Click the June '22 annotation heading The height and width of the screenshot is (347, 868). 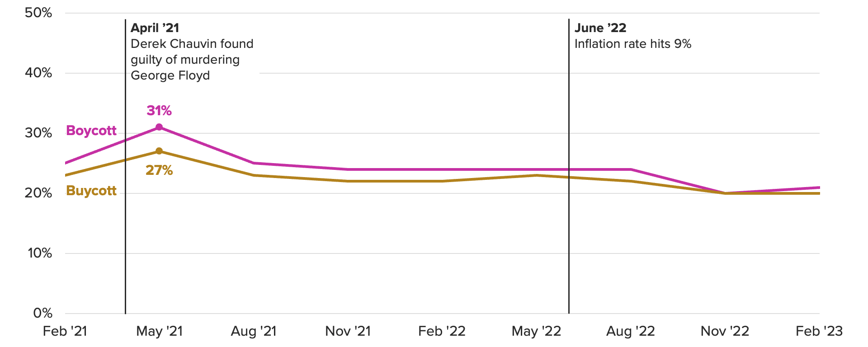[600, 28]
